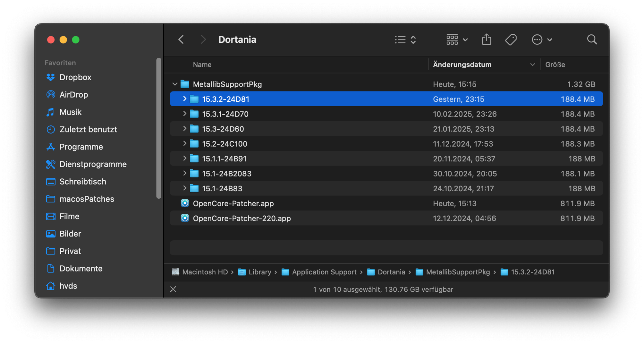This screenshot has width=644, height=344.
Task: Select the OpenCore-Patcher.app icon
Action: coord(185,203)
